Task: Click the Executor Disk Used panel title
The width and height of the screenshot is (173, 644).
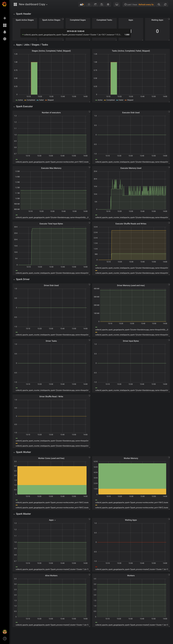Action: (131, 113)
